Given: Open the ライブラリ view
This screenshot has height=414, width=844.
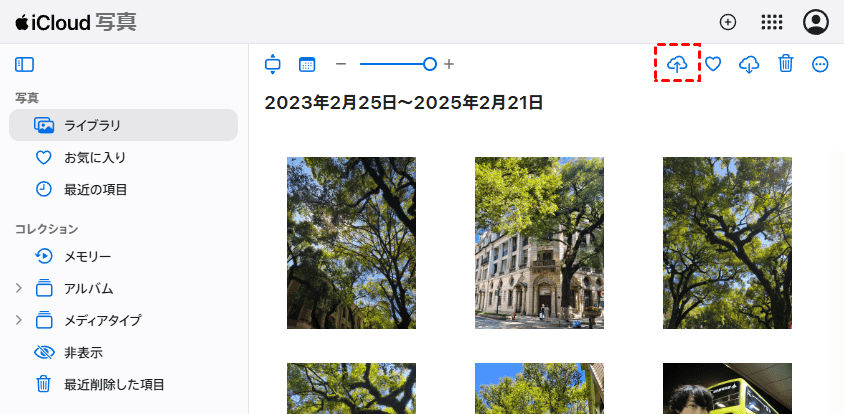Looking at the screenshot, I should [x=123, y=125].
